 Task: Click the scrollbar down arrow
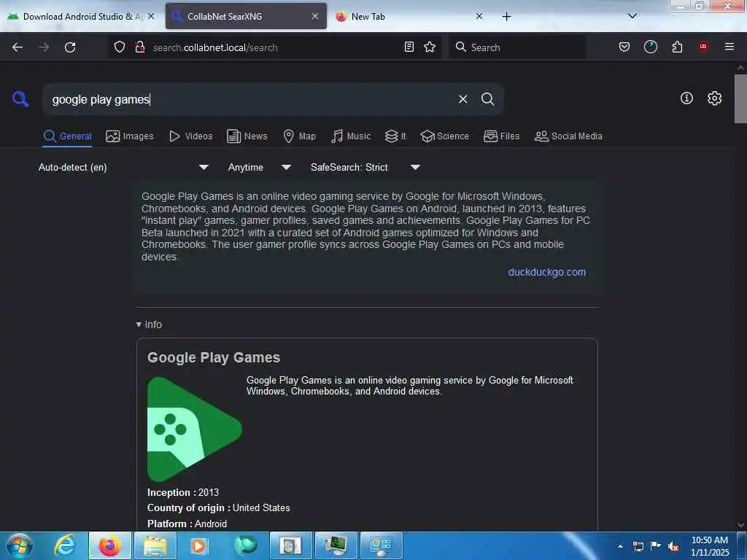(740, 525)
